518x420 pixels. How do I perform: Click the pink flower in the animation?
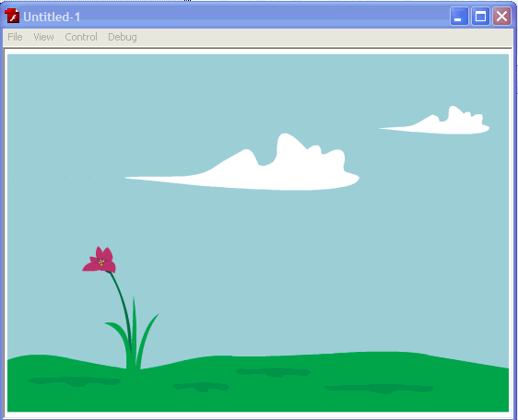pyautogui.click(x=100, y=260)
